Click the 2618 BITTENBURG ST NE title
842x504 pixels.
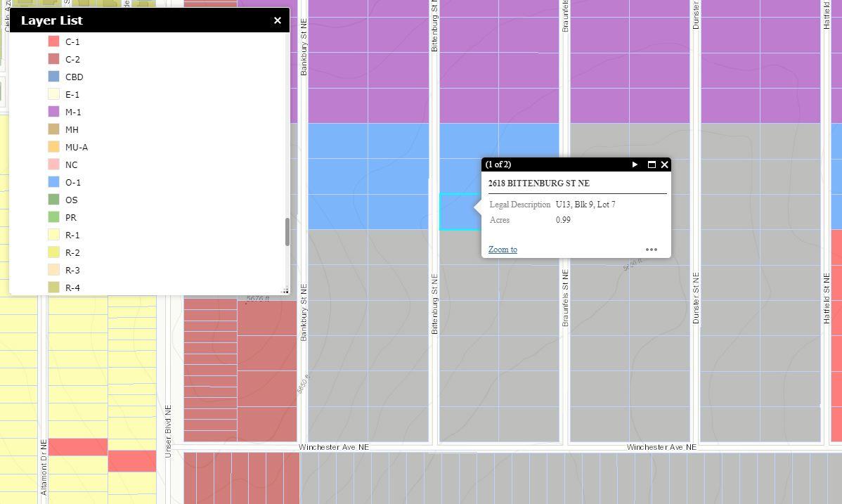coord(538,183)
